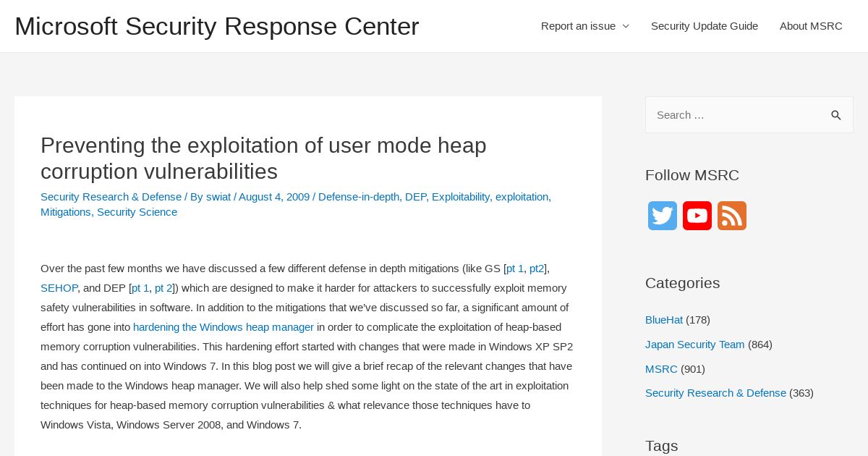
Task: Open GS pt 1 link
Action: tap(515, 269)
